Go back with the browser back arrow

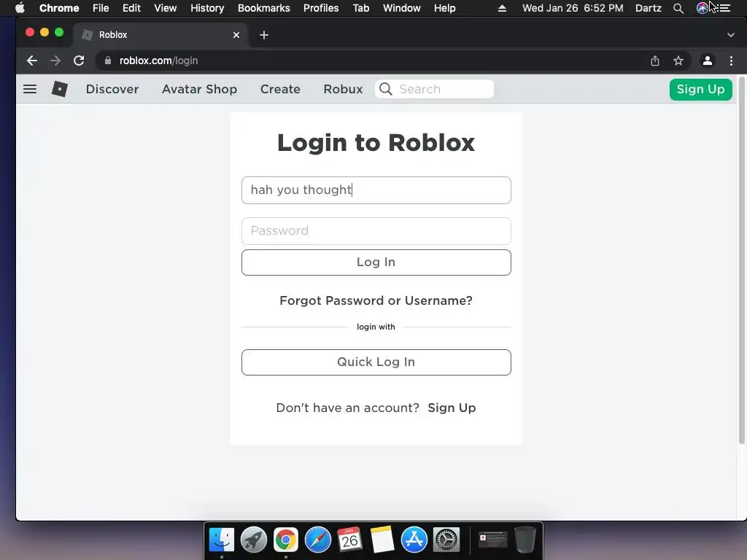coord(32,61)
